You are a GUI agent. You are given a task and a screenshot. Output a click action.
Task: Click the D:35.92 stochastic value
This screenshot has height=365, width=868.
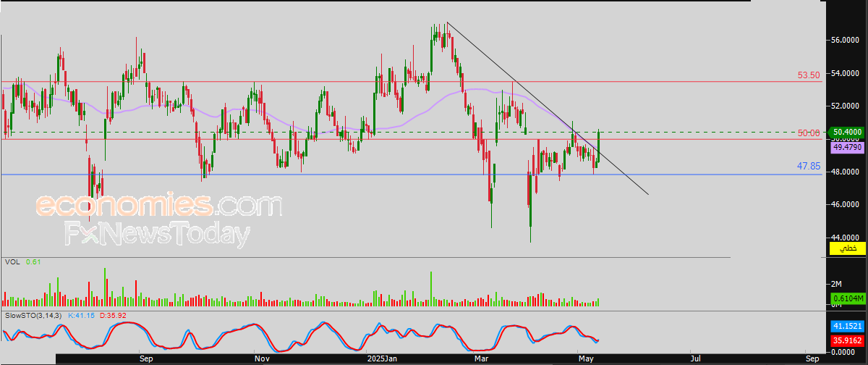tap(114, 316)
